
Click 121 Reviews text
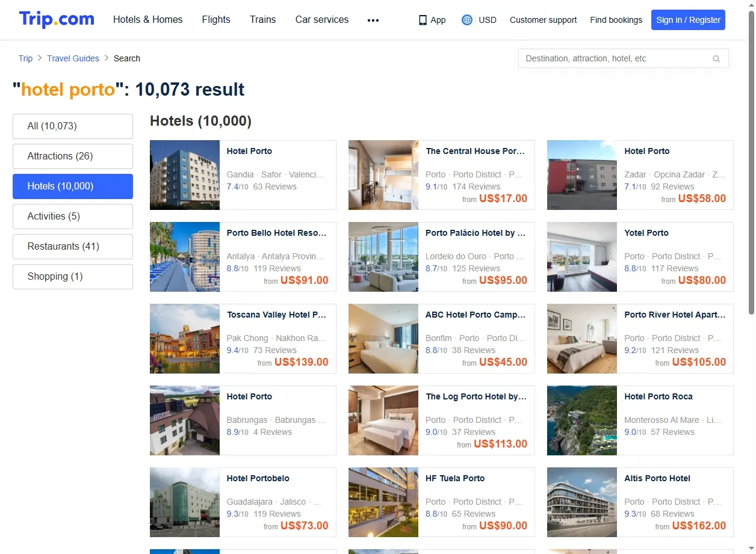point(675,350)
